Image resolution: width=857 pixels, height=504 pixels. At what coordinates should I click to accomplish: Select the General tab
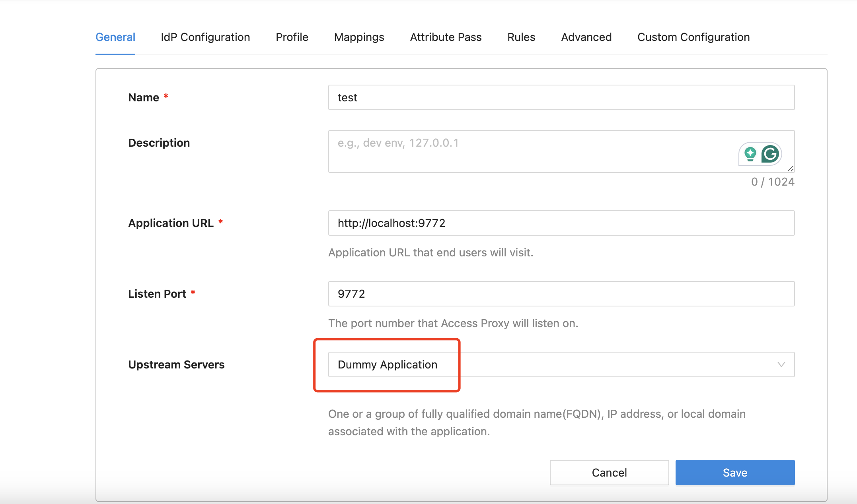tap(115, 37)
